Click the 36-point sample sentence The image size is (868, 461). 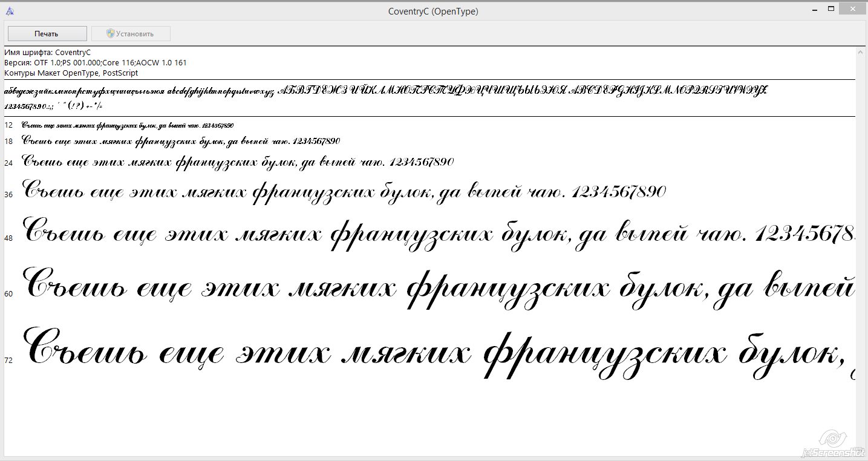344,191
